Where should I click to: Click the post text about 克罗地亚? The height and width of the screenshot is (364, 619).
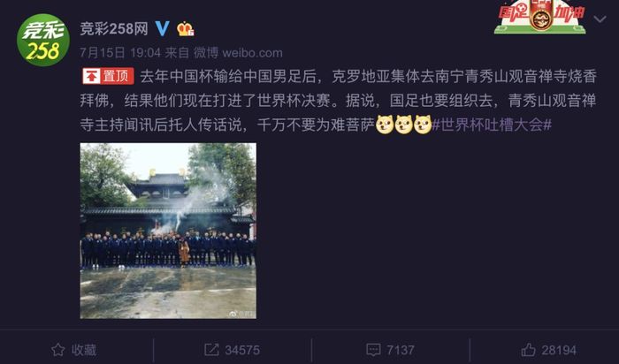click(338, 101)
